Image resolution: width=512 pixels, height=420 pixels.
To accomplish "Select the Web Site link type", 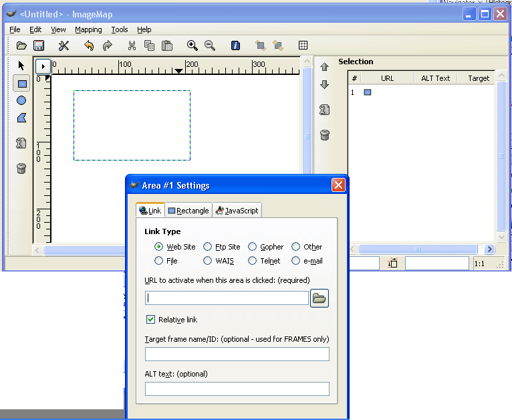I will point(158,247).
